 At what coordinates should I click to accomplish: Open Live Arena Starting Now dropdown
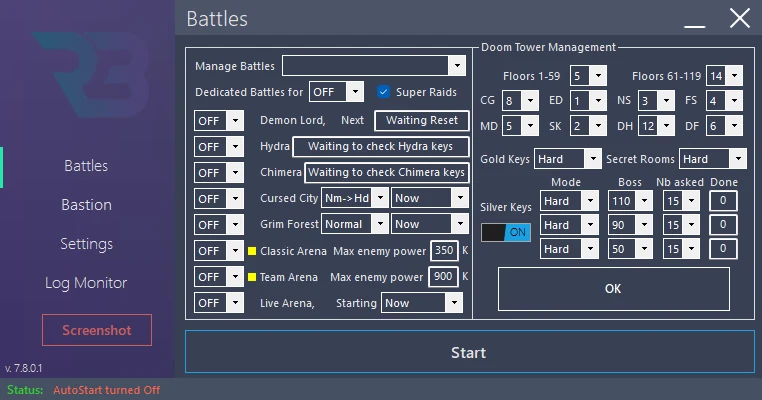click(x=422, y=303)
